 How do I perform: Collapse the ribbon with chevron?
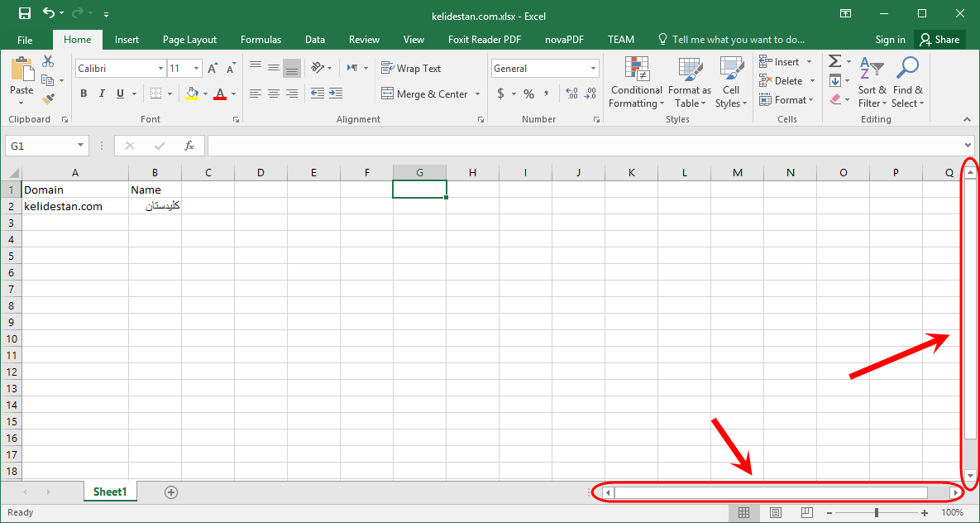(968, 119)
